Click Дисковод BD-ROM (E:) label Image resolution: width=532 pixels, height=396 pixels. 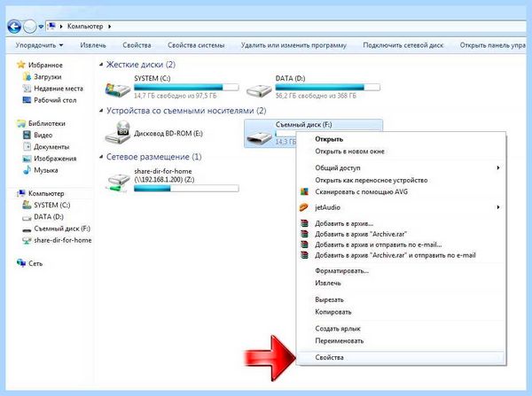click(168, 133)
